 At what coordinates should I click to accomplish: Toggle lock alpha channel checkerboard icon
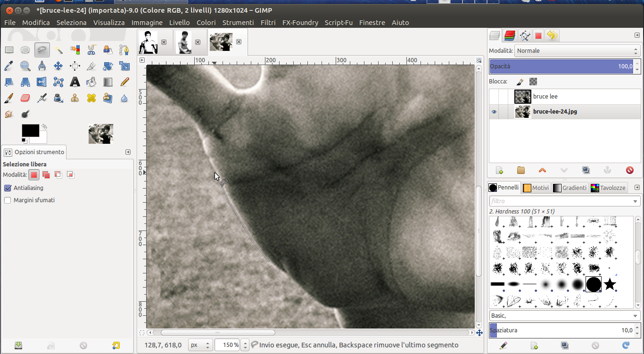click(533, 82)
